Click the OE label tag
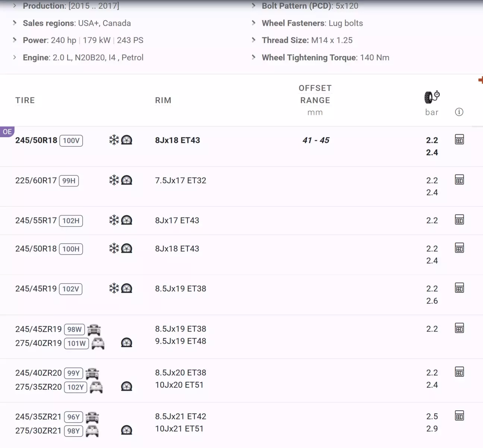 point(7,132)
